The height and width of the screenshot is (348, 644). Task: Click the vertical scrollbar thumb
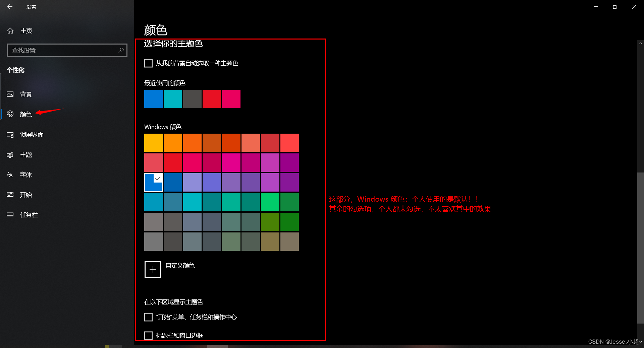640,248
